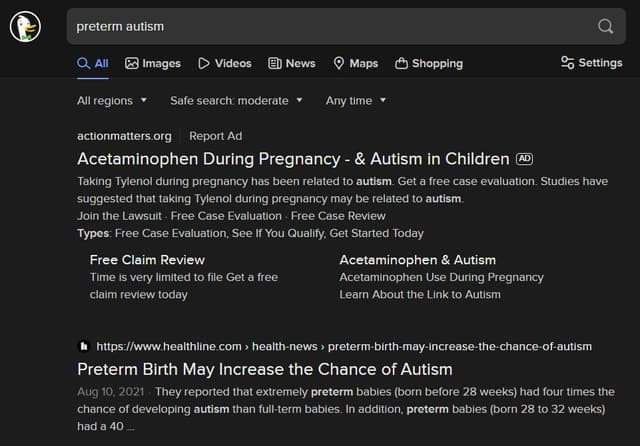Click the Videos play icon

204,63
